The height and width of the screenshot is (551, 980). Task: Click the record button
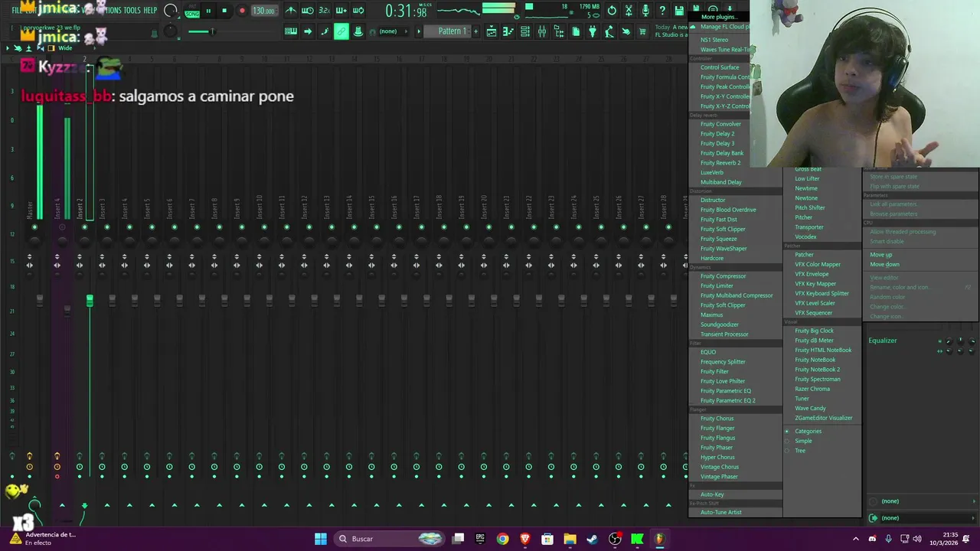(242, 11)
